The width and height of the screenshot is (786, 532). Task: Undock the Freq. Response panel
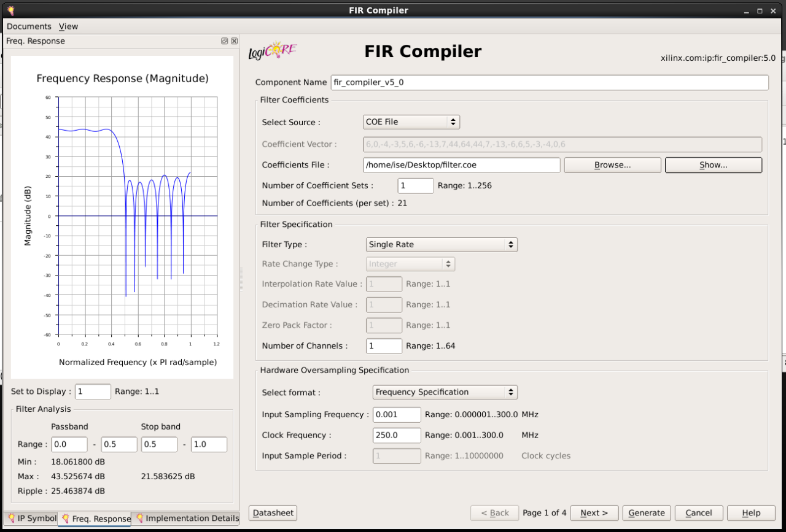click(225, 41)
